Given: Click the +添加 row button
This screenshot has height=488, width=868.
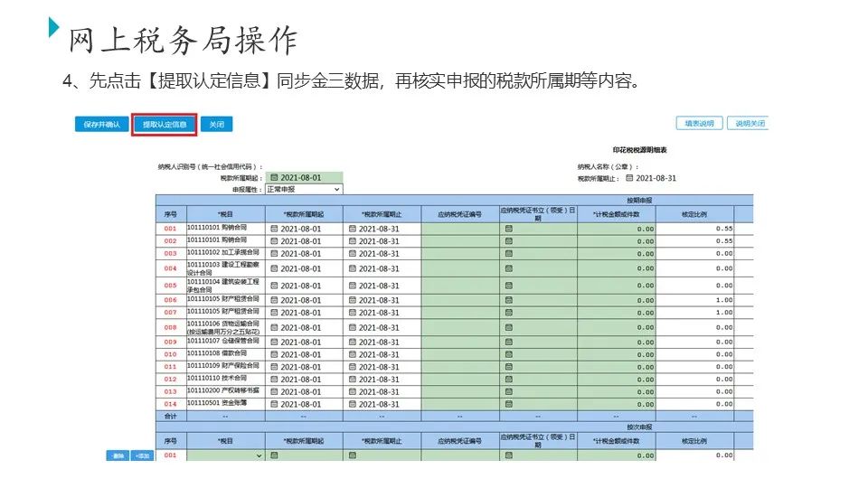Looking at the screenshot, I should (142, 455).
